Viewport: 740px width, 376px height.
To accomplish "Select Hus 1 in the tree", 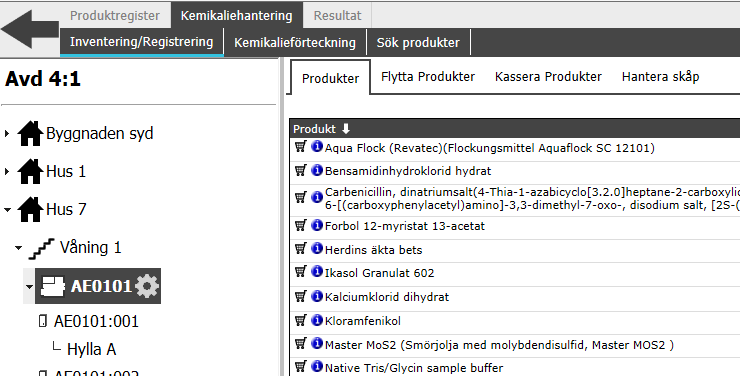I will pyautogui.click(x=66, y=172).
